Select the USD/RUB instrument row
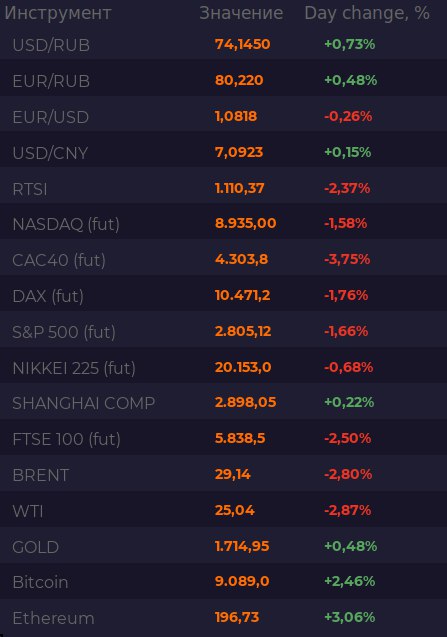This screenshot has height=637, width=447. pyautogui.click(x=224, y=45)
